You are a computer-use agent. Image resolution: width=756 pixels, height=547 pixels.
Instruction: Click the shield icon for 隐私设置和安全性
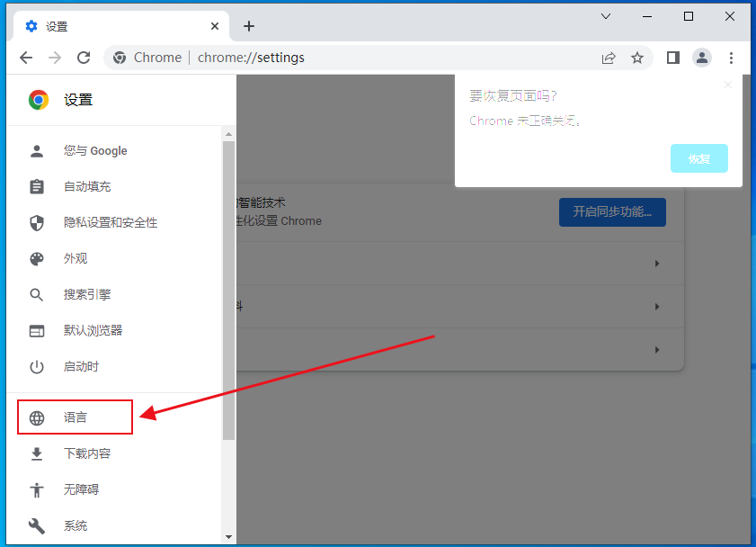pos(37,223)
